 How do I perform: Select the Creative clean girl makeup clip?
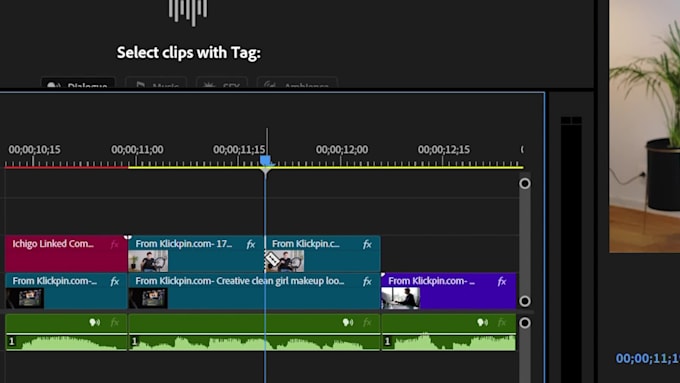pyautogui.click(x=254, y=291)
